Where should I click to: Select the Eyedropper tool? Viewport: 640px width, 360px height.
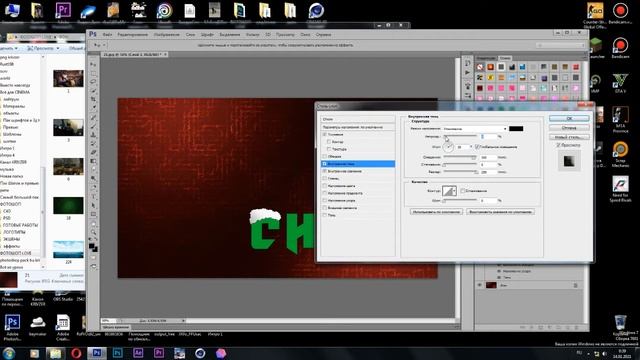coord(93,108)
